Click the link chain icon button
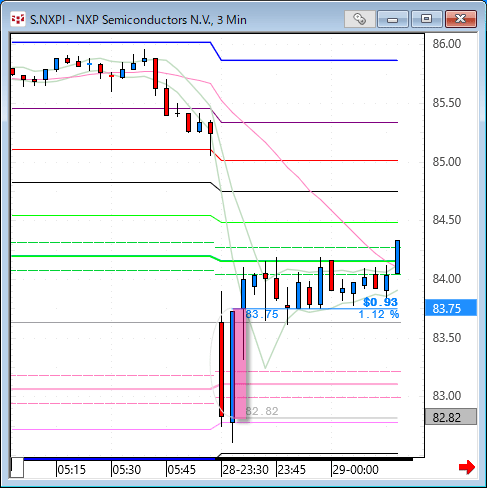This screenshot has height=488, width=487. [x=360, y=19]
